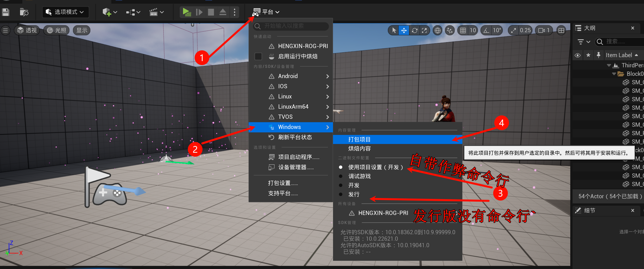This screenshot has width=644, height=269.
Task: Click the green Play button in toolbar
Action: point(186,12)
